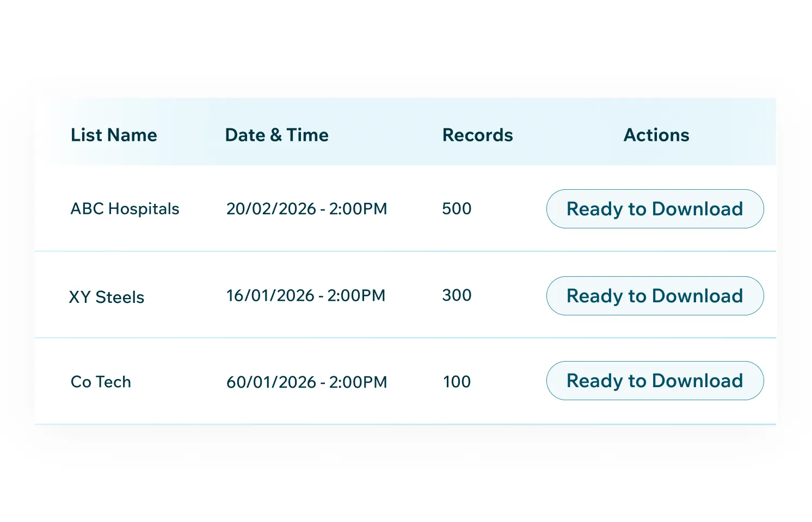Click the Date & Time column header

[x=276, y=135]
